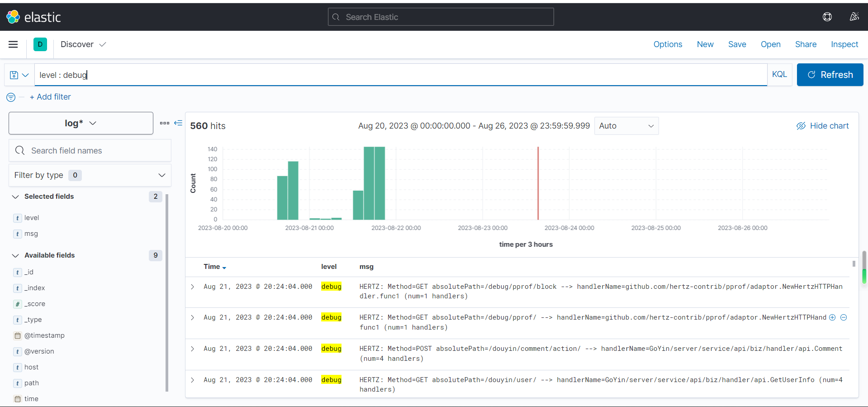The height and width of the screenshot is (407, 868).
Task: Click the 560 hits count text
Action: click(x=208, y=126)
